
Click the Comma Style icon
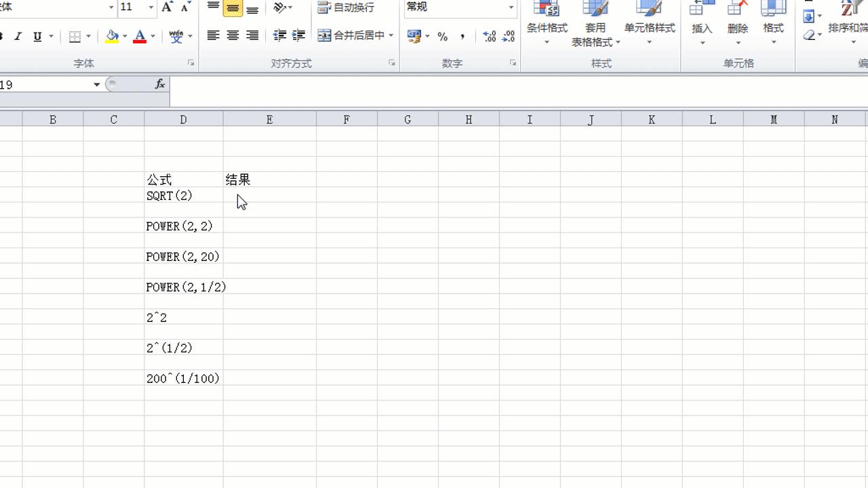[462, 36]
